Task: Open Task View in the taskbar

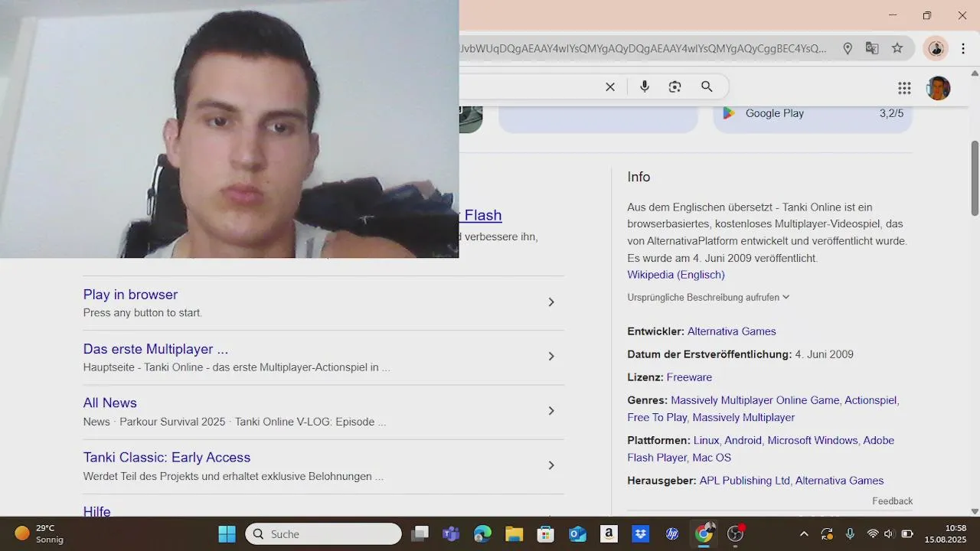Action: (x=420, y=533)
